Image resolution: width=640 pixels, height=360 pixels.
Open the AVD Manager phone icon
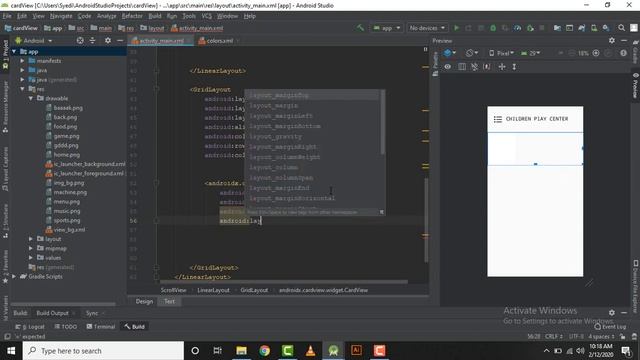pyautogui.click(x=594, y=28)
